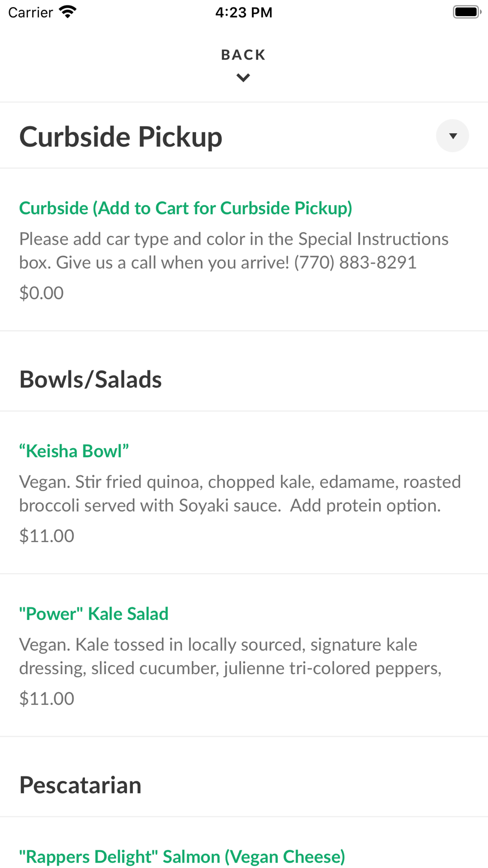
Task: Tap the Keisha Bowl $11.00 price
Action: click(x=47, y=536)
